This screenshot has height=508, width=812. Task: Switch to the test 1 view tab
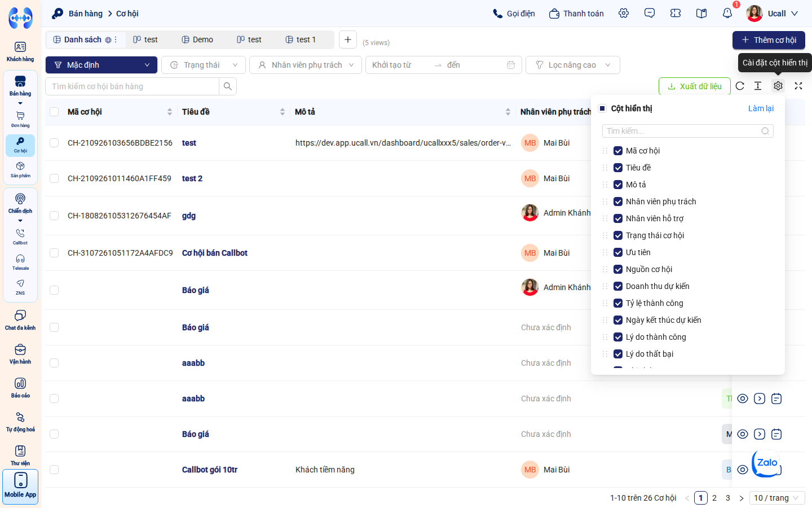coord(301,40)
